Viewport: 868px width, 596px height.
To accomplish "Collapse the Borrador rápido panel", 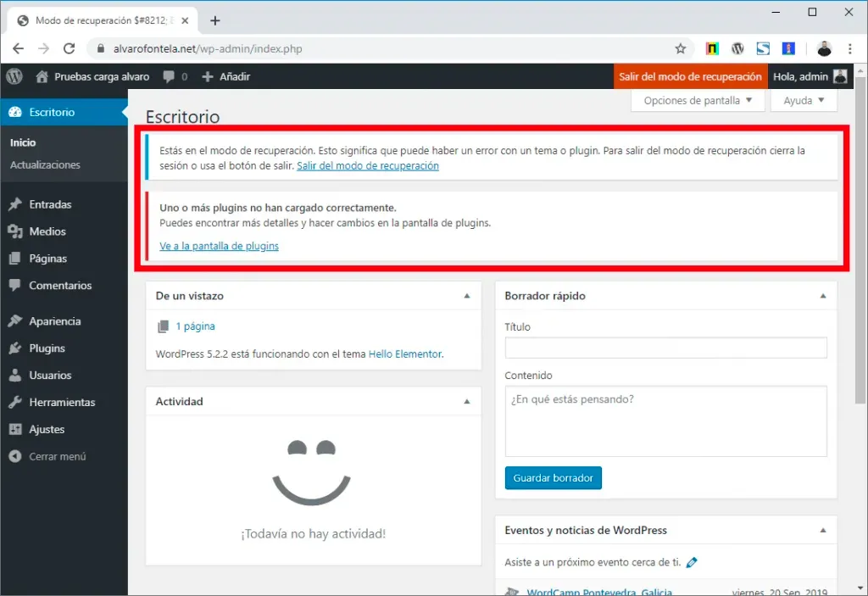I will 822,296.
